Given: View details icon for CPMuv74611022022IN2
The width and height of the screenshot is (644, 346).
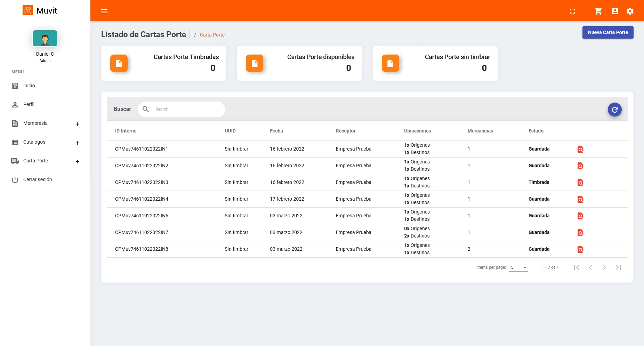Looking at the screenshot, I should coord(580,166).
